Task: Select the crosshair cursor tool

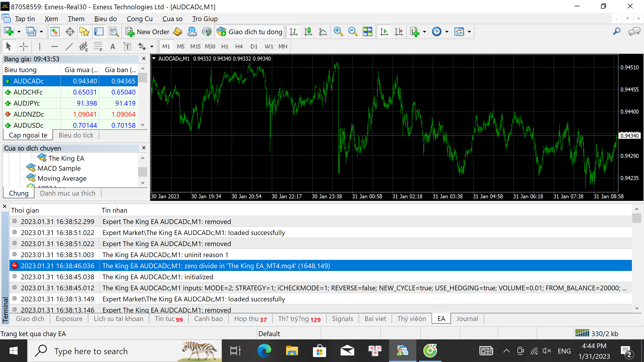Action: pyautogui.click(x=24, y=47)
